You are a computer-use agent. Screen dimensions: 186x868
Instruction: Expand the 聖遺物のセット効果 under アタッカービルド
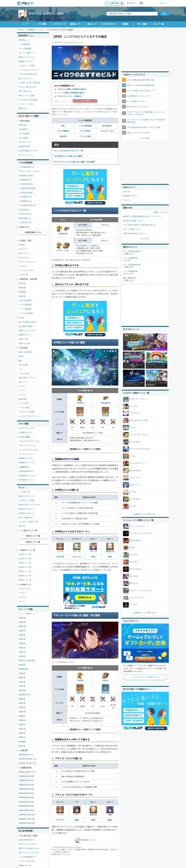(x=85, y=730)
